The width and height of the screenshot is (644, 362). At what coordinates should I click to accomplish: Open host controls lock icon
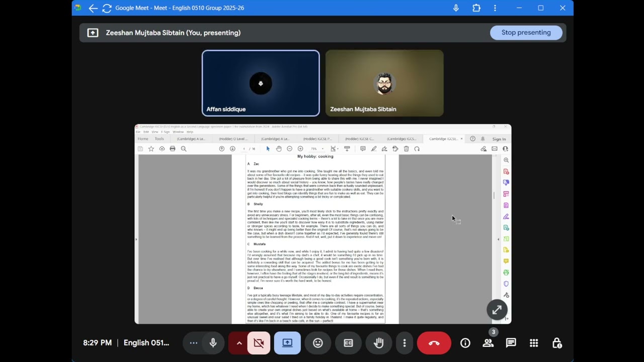click(557, 343)
